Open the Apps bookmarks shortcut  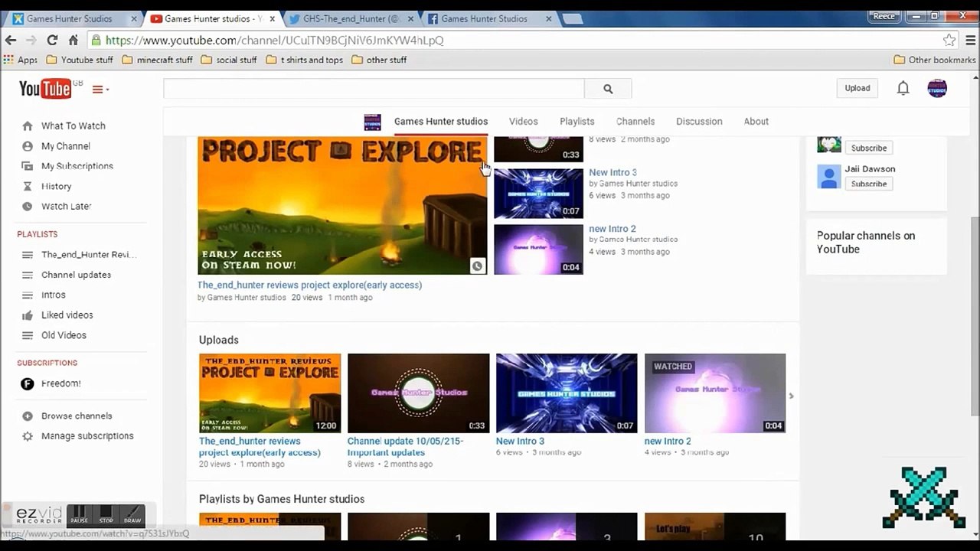coord(21,60)
